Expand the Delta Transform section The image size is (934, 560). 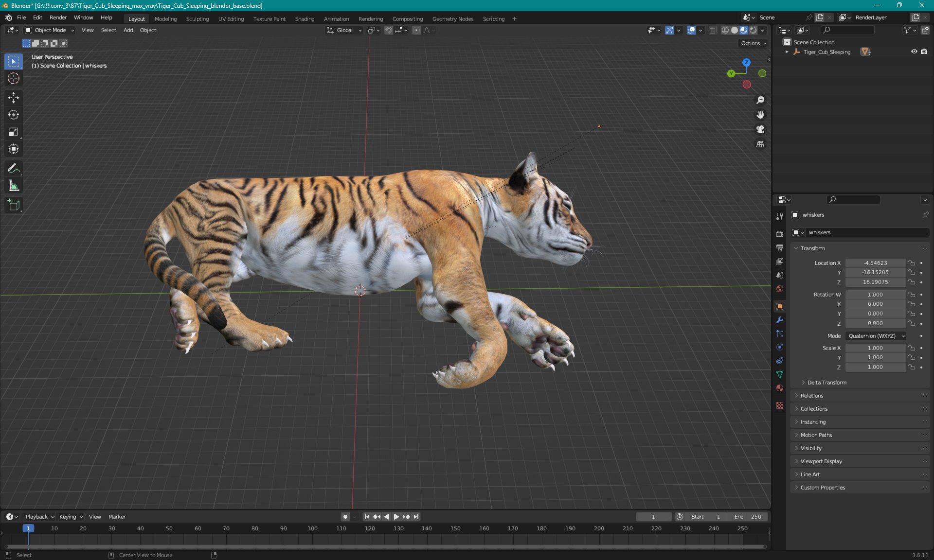[x=826, y=383]
